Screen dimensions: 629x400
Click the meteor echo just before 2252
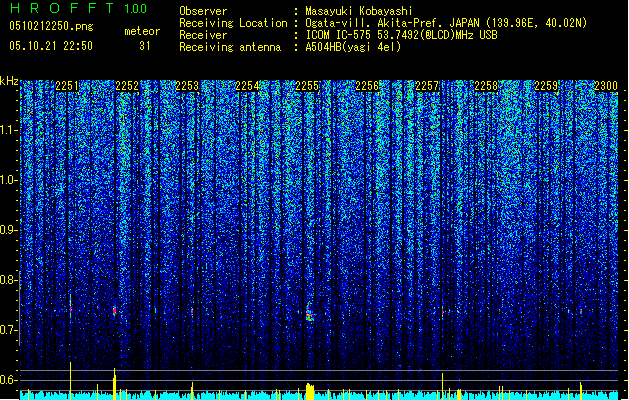[114, 311]
